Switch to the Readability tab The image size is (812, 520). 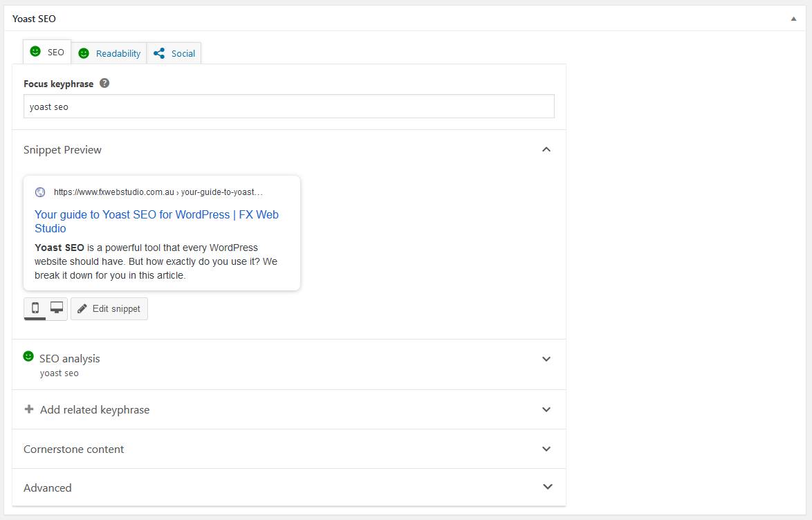(x=109, y=53)
